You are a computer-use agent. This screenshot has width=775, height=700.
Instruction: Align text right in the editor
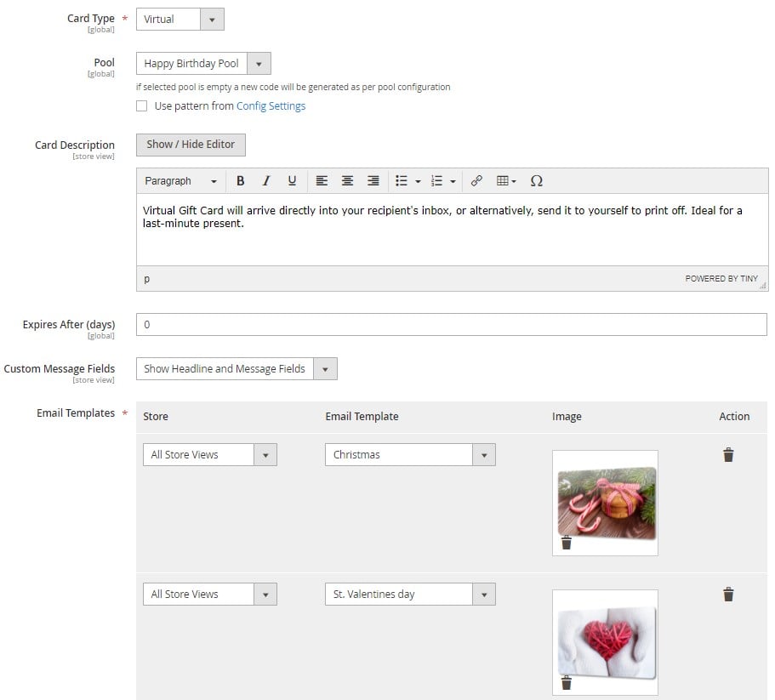point(373,181)
